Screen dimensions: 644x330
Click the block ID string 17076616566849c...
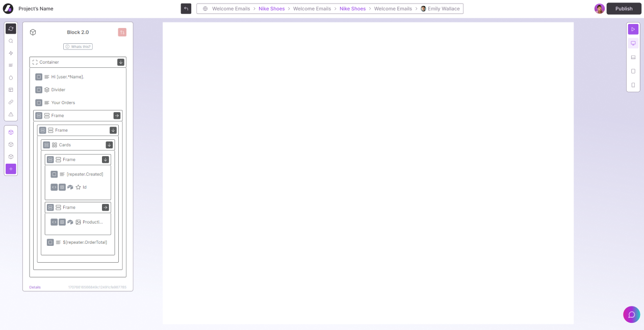pyautogui.click(x=97, y=287)
